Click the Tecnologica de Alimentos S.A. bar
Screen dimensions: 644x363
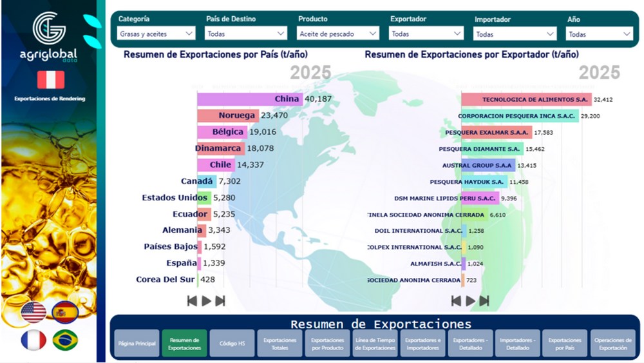click(x=526, y=99)
